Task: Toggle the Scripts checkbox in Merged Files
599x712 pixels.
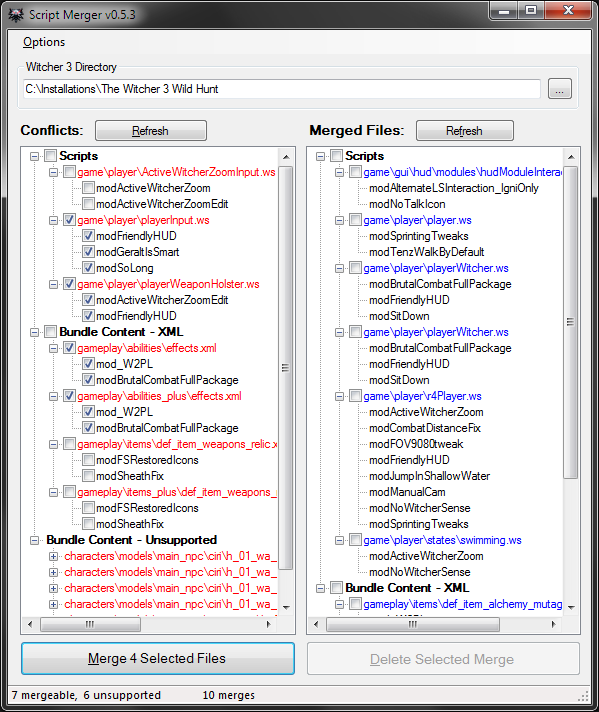Action: (337, 156)
